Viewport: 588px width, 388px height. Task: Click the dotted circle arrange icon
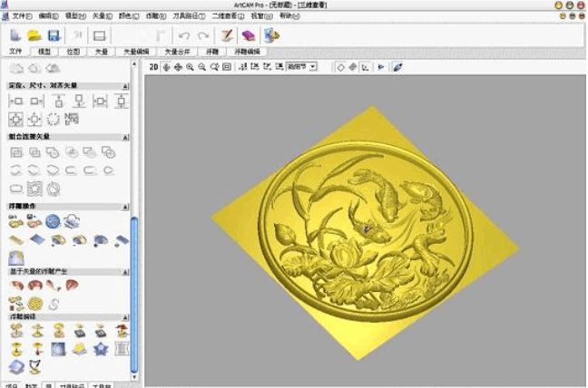[x=54, y=120]
